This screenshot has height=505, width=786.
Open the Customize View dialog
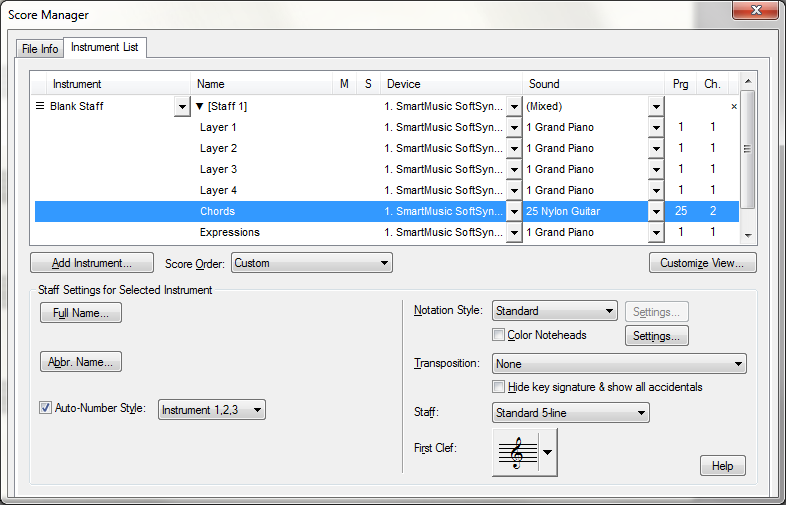702,263
